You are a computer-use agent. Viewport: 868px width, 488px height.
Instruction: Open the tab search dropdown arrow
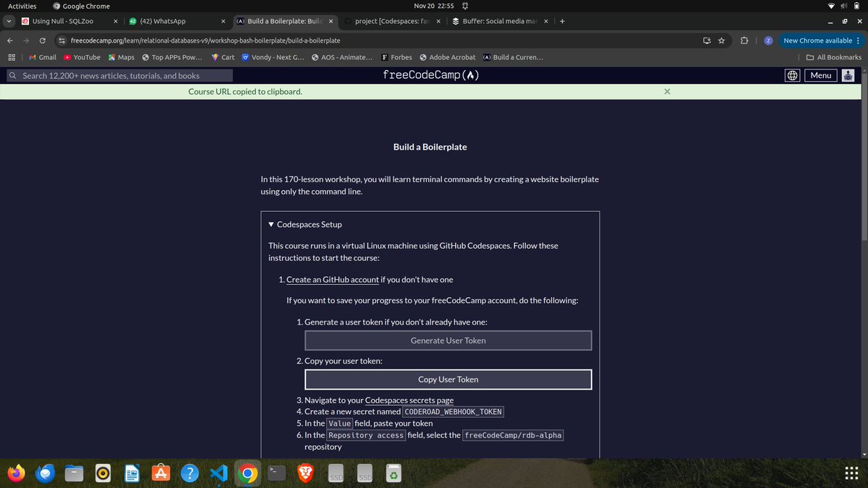8,21
